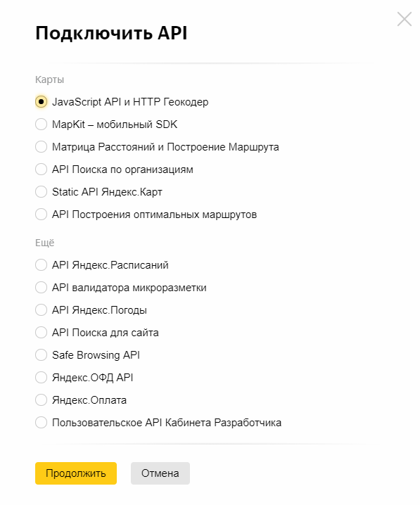The height and width of the screenshot is (505, 420).
Task: Click the MapKit – мобильный SDK label text
Action: (115, 124)
